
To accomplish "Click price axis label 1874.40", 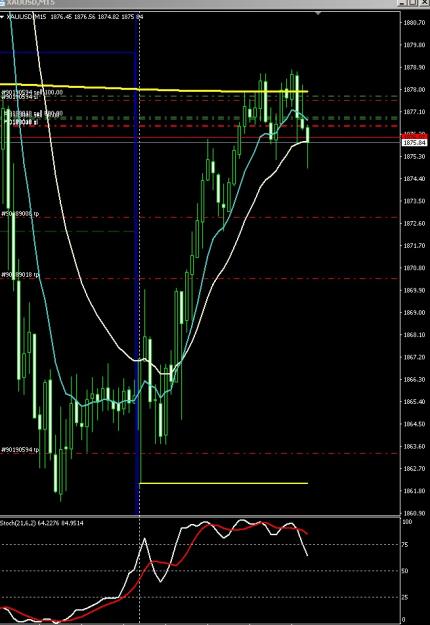I will pyautogui.click(x=414, y=179).
